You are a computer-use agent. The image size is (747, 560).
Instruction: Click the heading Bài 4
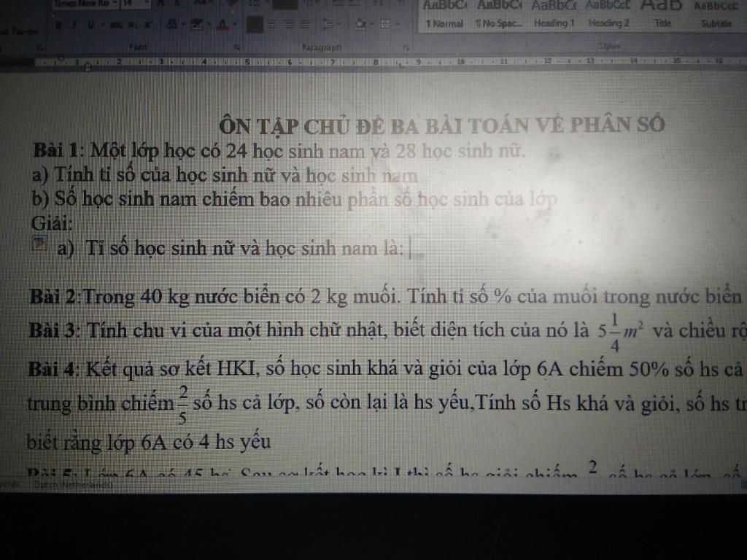pos(52,369)
